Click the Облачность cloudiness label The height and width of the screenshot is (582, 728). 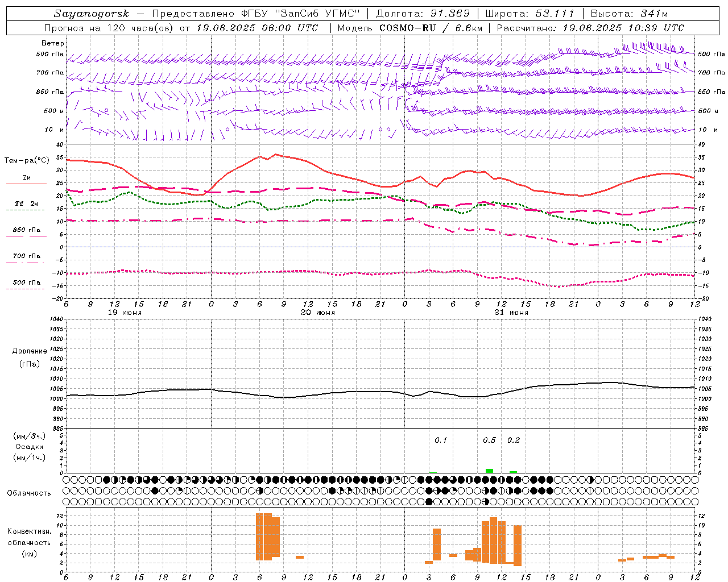[x=29, y=493]
